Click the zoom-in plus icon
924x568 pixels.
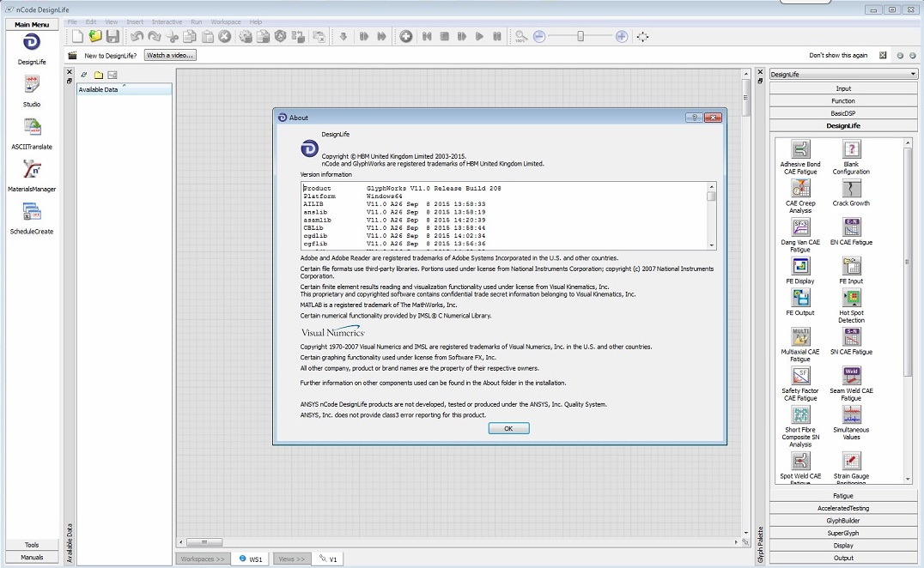click(622, 37)
